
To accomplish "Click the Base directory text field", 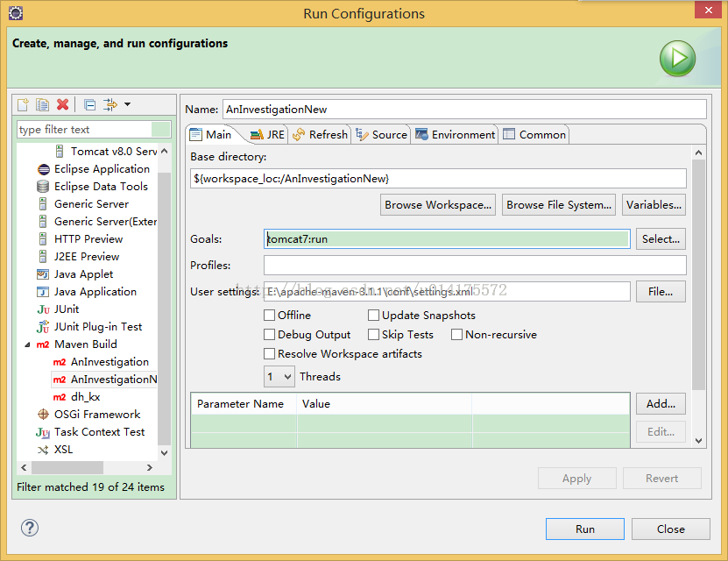I will point(438,179).
